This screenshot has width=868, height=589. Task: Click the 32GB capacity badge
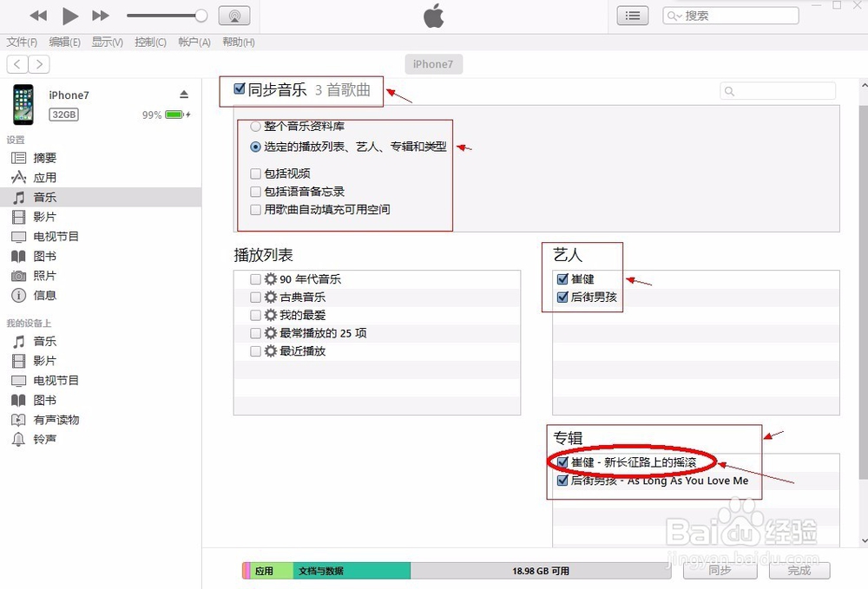point(63,115)
